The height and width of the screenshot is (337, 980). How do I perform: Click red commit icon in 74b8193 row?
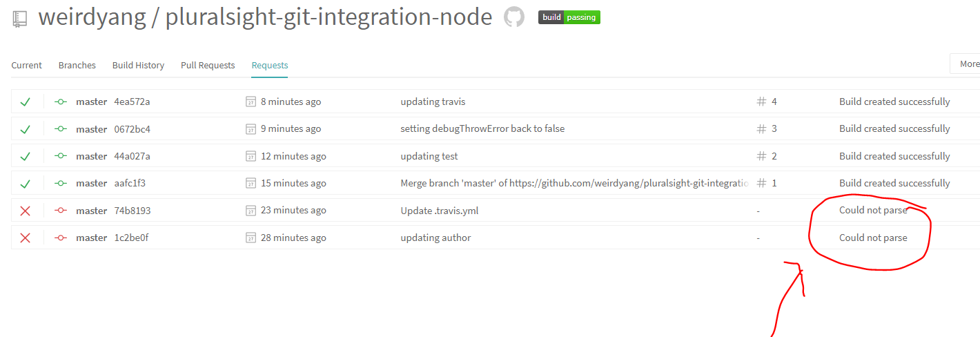click(x=61, y=211)
